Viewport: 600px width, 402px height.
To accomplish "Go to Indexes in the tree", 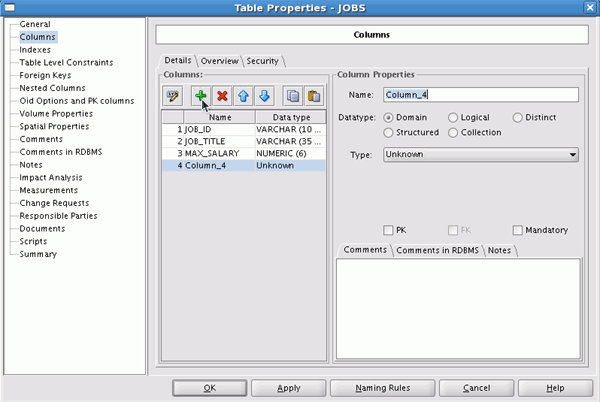I will click(x=35, y=50).
